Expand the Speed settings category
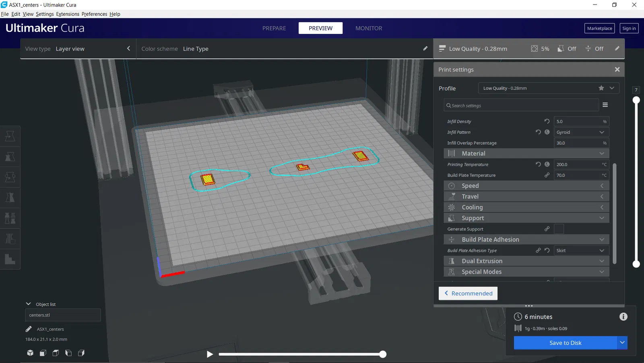 tap(526, 186)
